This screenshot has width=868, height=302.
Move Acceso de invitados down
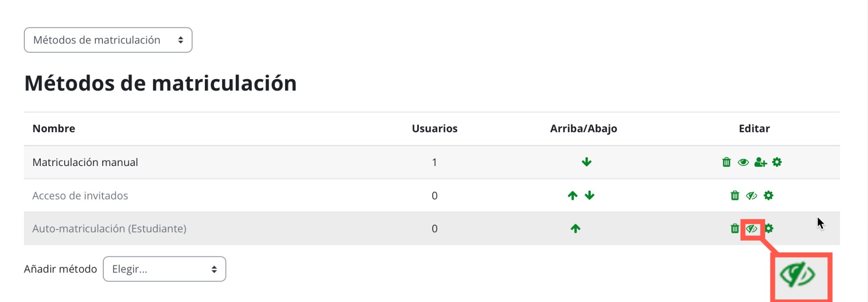(589, 196)
